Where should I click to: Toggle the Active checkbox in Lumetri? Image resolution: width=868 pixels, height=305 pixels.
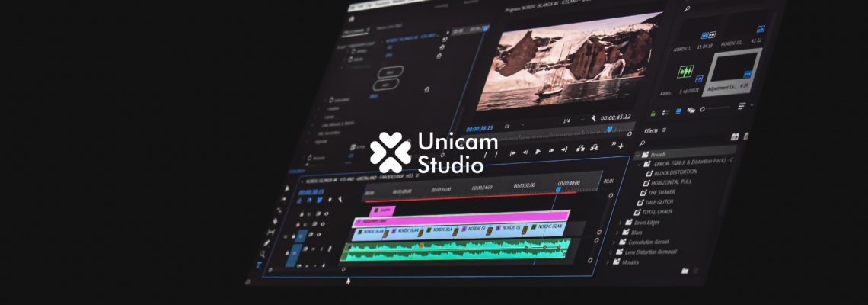[353, 147]
